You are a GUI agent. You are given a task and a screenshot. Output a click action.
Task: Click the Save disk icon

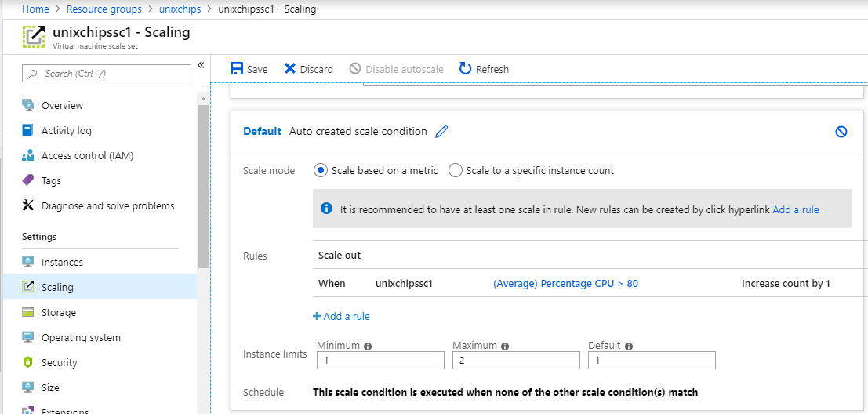coord(236,69)
